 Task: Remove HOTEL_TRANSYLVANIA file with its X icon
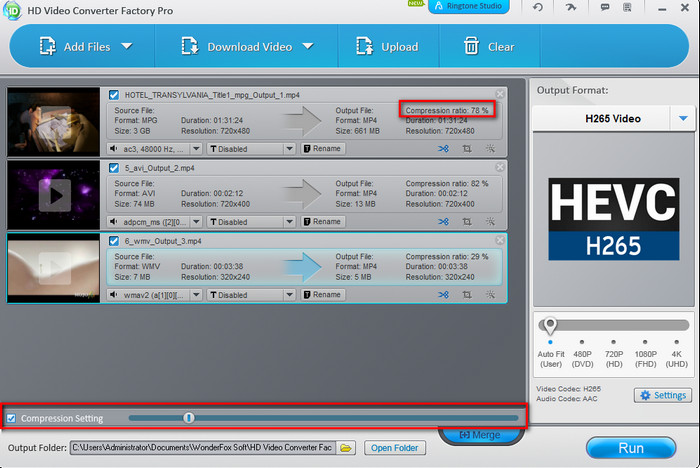pos(500,94)
